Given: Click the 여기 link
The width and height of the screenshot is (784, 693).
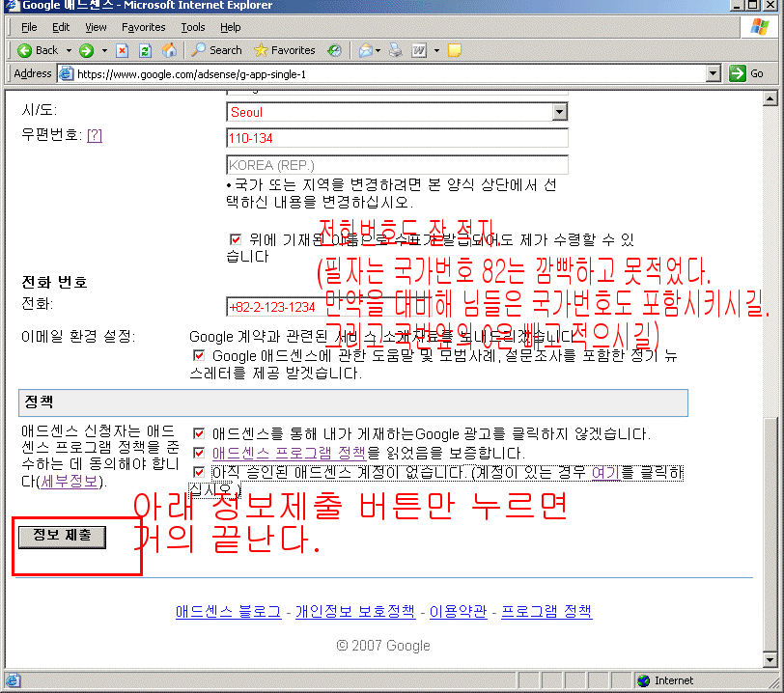Looking at the screenshot, I should pos(605,473).
